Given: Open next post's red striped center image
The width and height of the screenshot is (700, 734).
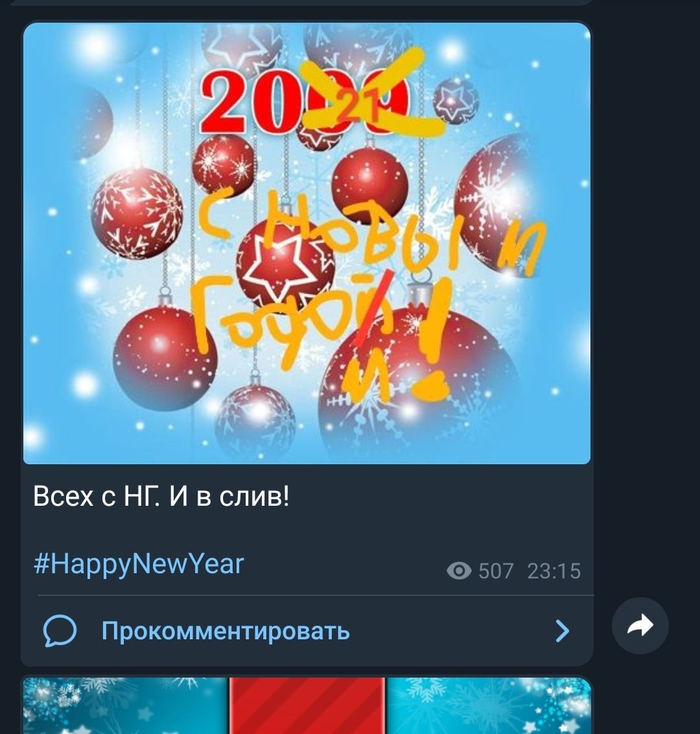Looking at the screenshot, I should [x=307, y=705].
